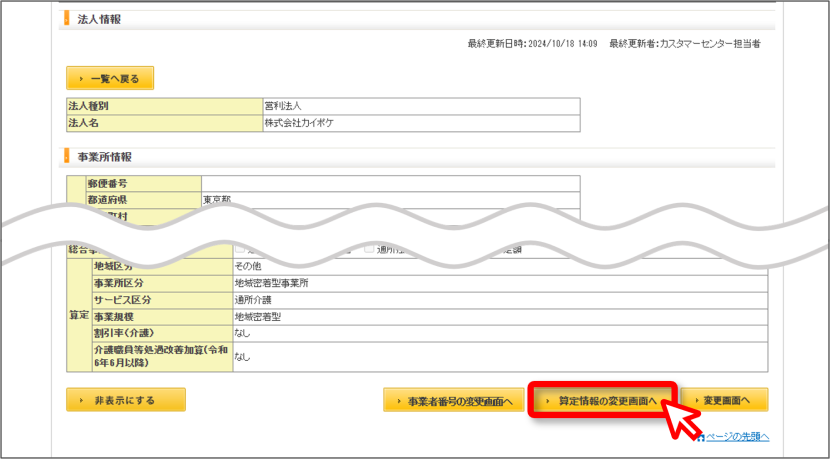Viewport: 830px width, 459px height.
Task: Click the home icon beside ページの先頭へ
Action: pos(701,437)
